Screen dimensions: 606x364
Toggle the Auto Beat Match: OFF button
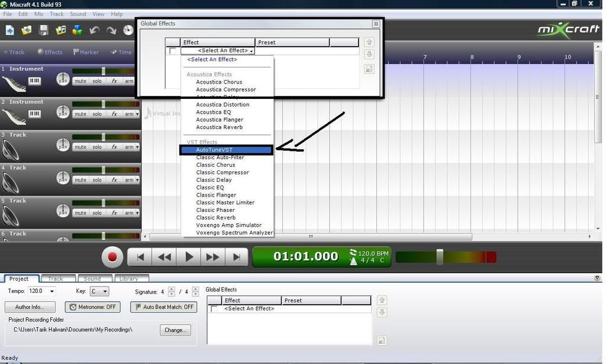point(165,307)
